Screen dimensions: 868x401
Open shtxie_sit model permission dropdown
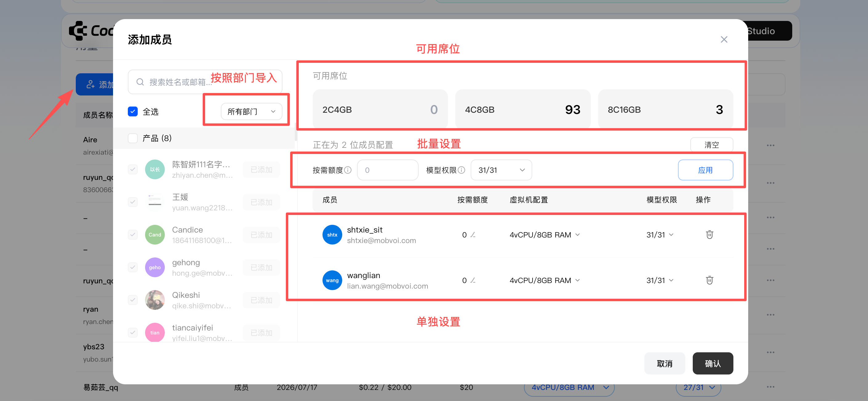[x=659, y=235]
